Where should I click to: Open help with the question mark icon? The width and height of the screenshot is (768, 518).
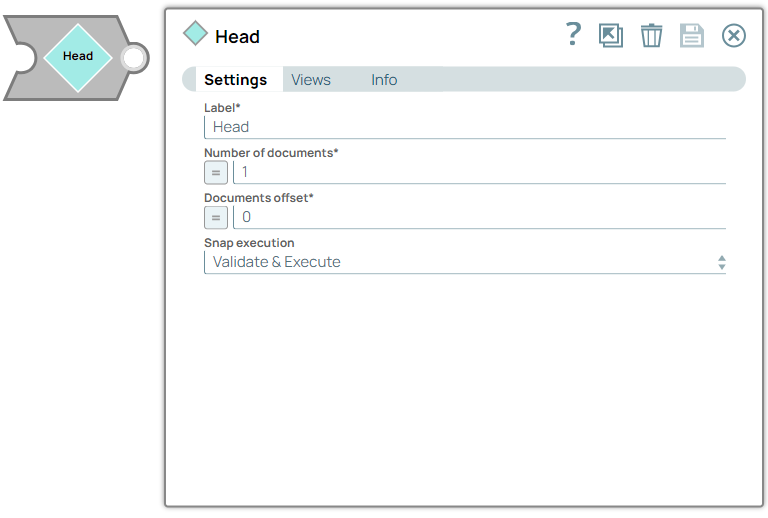pyautogui.click(x=573, y=35)
